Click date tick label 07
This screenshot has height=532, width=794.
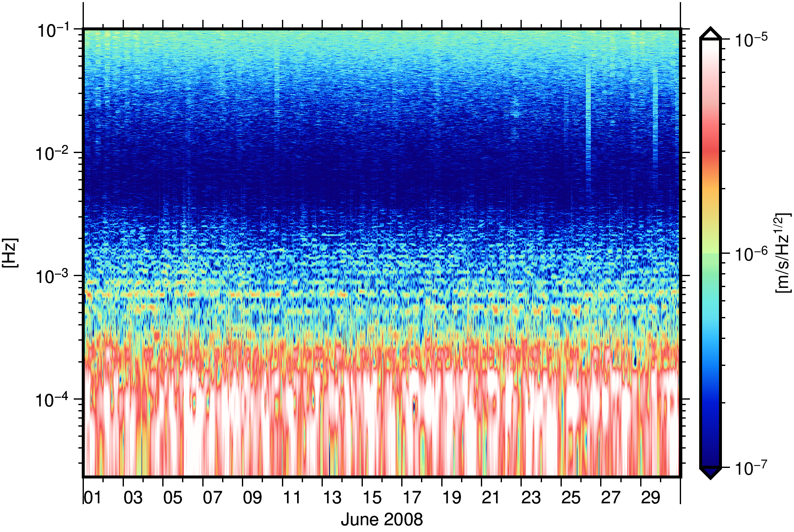[x=212, y=498]
